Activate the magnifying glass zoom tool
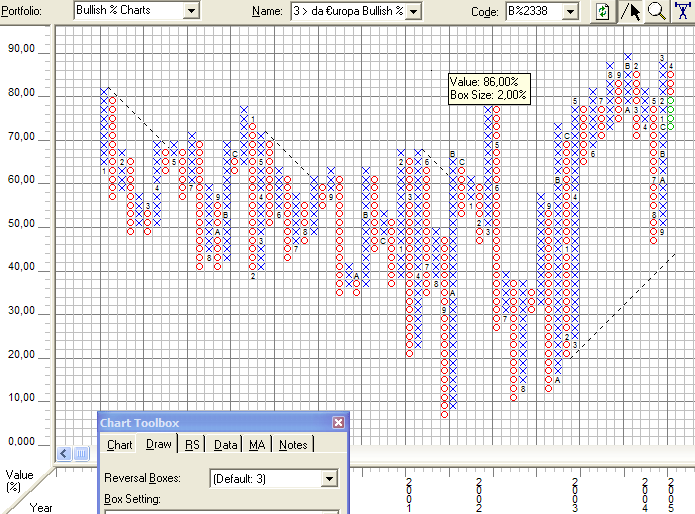This screenshot has width=695, height=514. (x=657, y=11)
